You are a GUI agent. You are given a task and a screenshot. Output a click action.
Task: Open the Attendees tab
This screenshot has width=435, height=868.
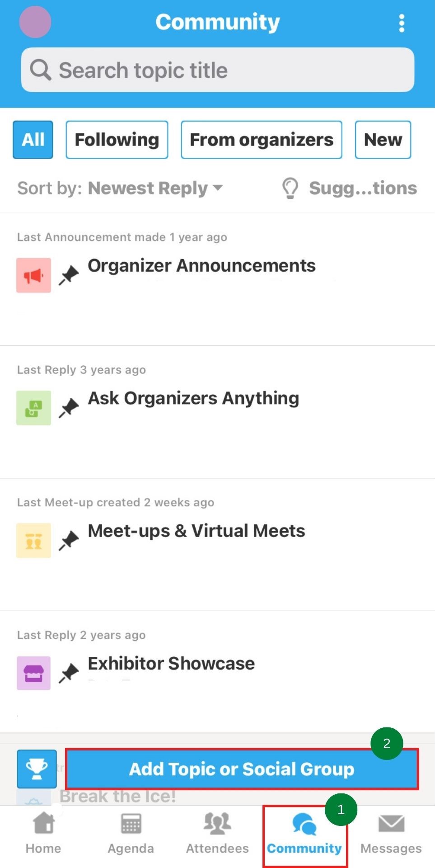tap(217, 834)
